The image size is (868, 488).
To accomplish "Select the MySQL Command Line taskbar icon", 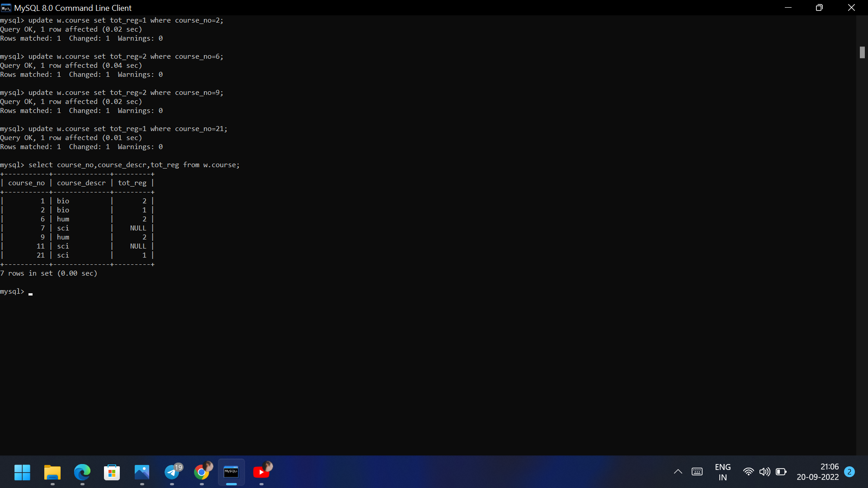I will [x=231, y=472].
